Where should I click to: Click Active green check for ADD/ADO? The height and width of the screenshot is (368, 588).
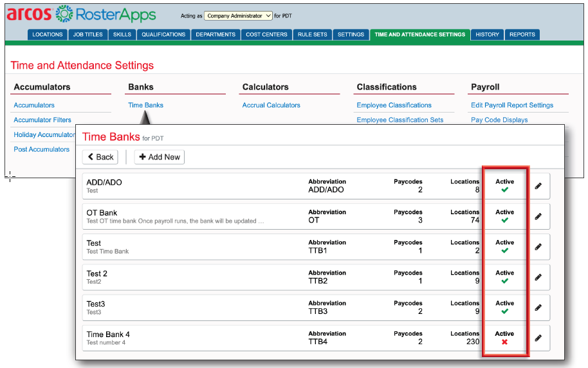(505, 190)
